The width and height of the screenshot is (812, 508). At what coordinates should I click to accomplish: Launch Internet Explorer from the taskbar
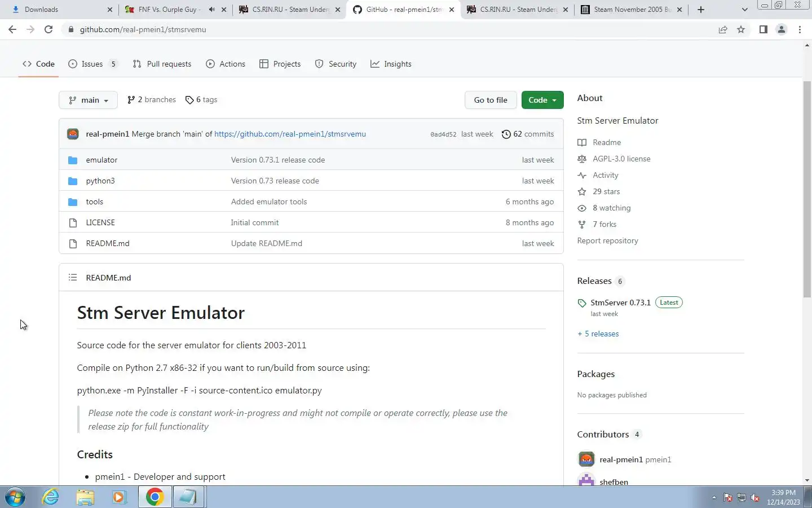51,497
